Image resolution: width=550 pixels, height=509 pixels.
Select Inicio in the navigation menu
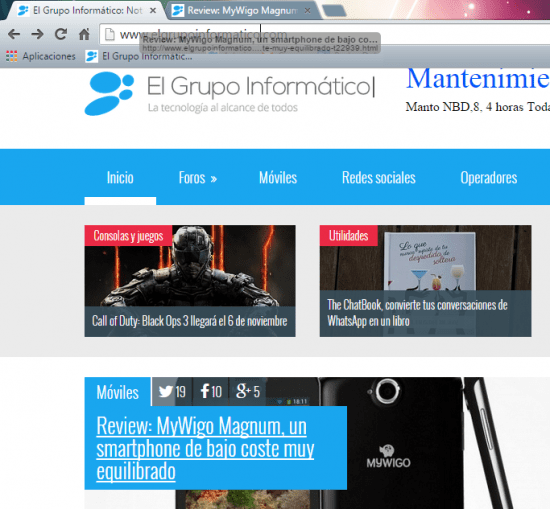click(120, 178)
